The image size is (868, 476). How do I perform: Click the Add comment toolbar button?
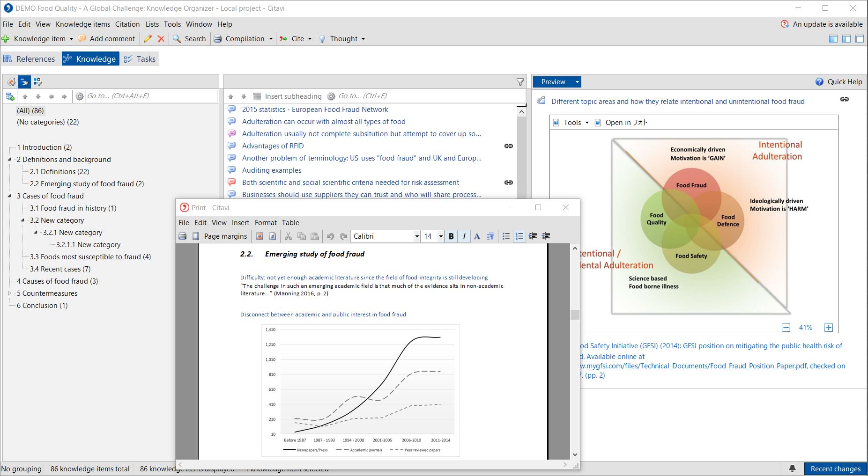tap(107, 39)
